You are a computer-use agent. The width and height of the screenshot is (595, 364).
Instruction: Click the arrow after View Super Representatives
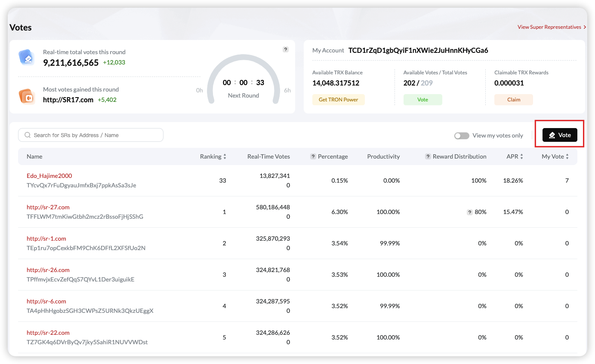[x=585, y=27]
